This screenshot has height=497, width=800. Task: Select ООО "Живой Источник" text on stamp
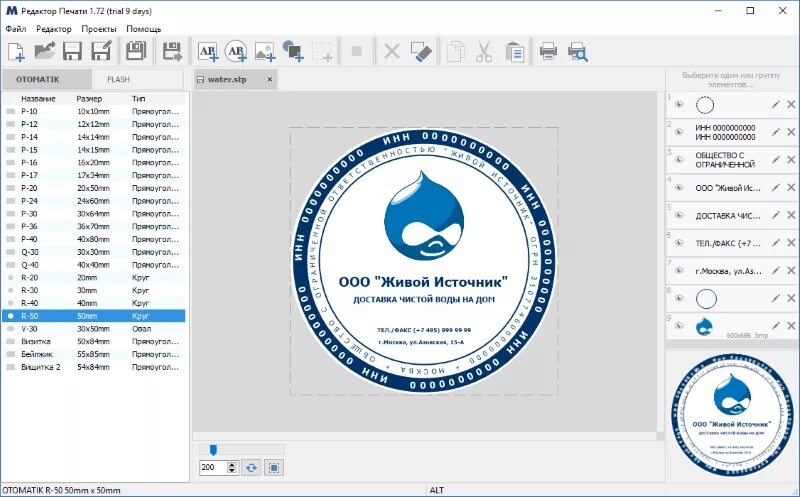(x=423, y=282)
